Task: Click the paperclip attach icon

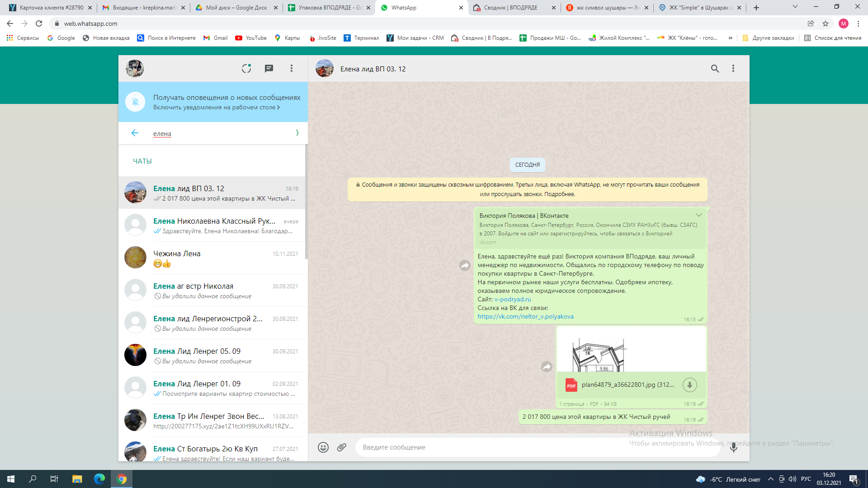Action: click(x=342, y=447)
